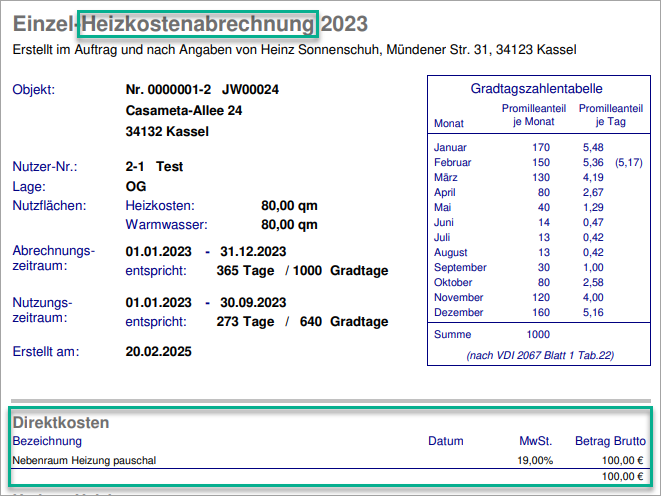Click the 'Betrag Brutto' column header
This screenshot has width=661, height=496.
(610, 441)
